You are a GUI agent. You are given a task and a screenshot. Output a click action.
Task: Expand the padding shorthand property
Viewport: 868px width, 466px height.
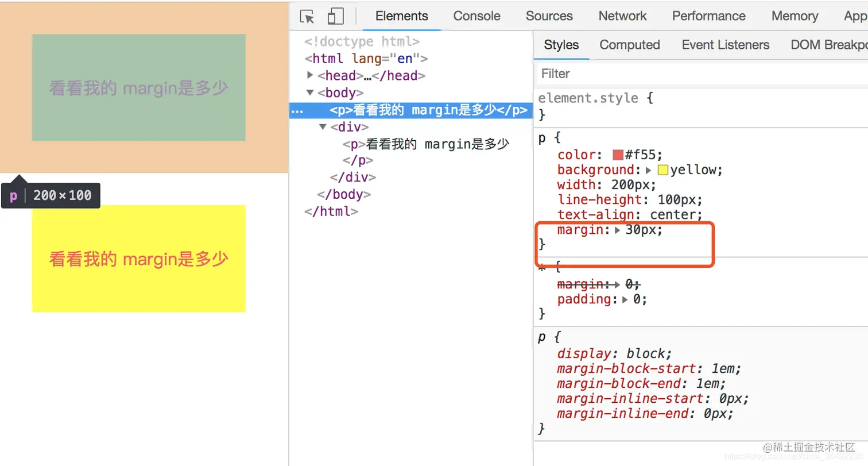point(625,299)
